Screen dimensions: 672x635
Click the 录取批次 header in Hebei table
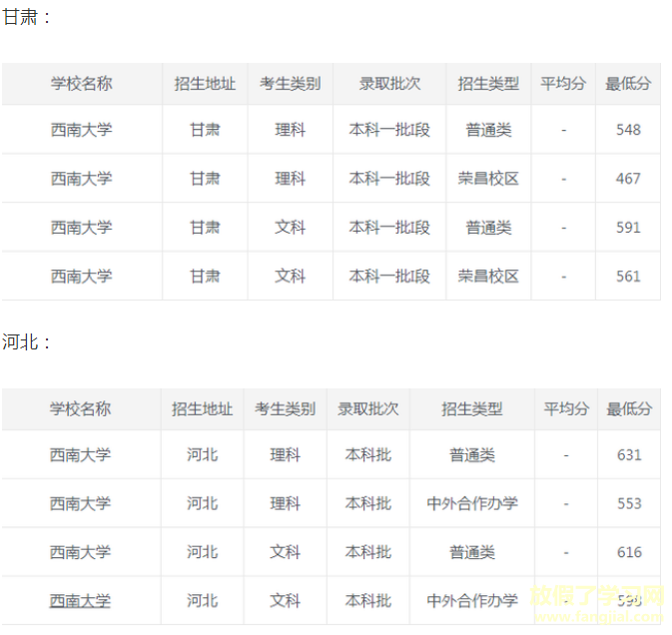(x=368, y=409)
